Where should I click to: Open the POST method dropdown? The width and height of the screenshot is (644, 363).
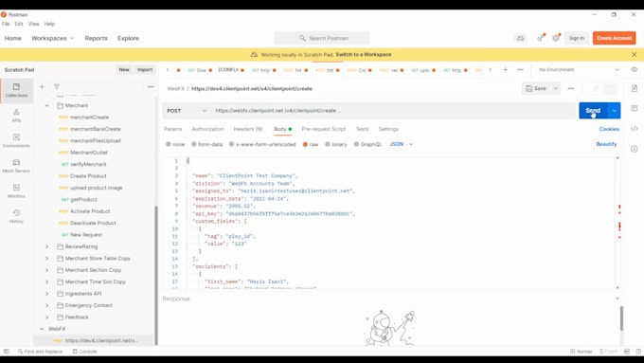click(x=187, y=111)
